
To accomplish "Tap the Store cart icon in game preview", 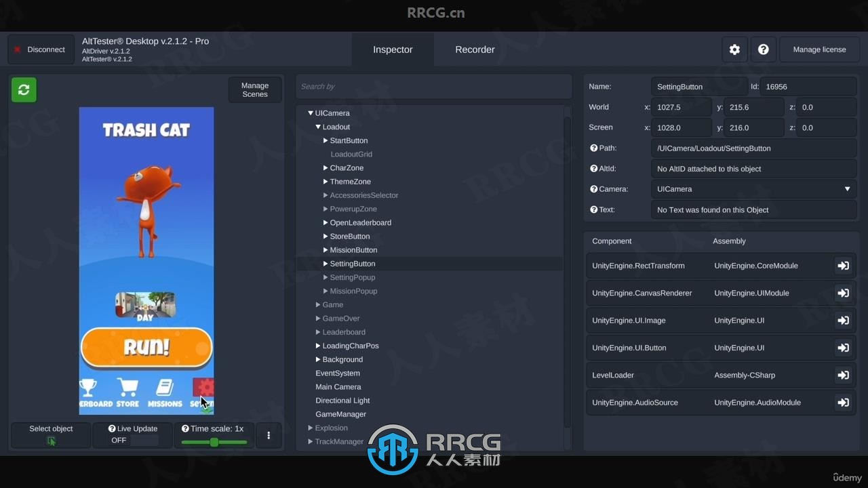I will 127,387.
